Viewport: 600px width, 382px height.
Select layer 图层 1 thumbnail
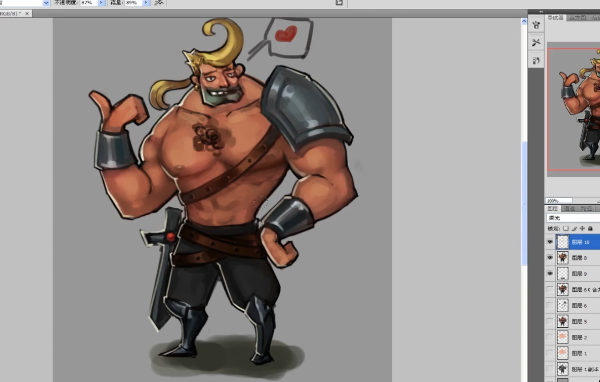tap(562, 353)
